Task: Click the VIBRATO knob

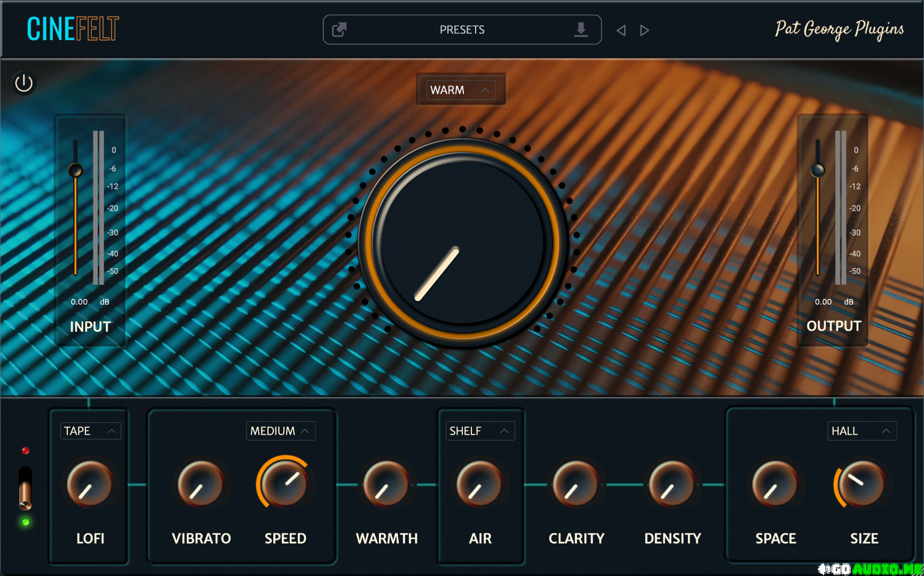Action: click(201, 484)
